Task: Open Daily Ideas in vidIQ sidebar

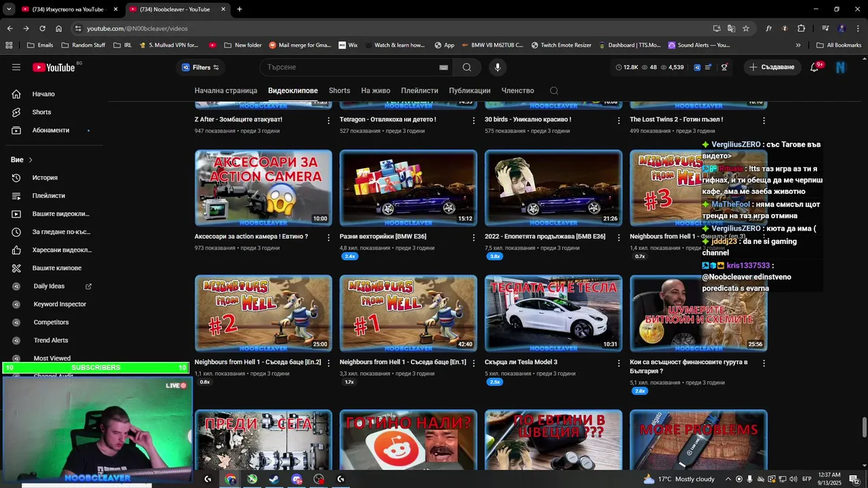Action: (49, 286)
